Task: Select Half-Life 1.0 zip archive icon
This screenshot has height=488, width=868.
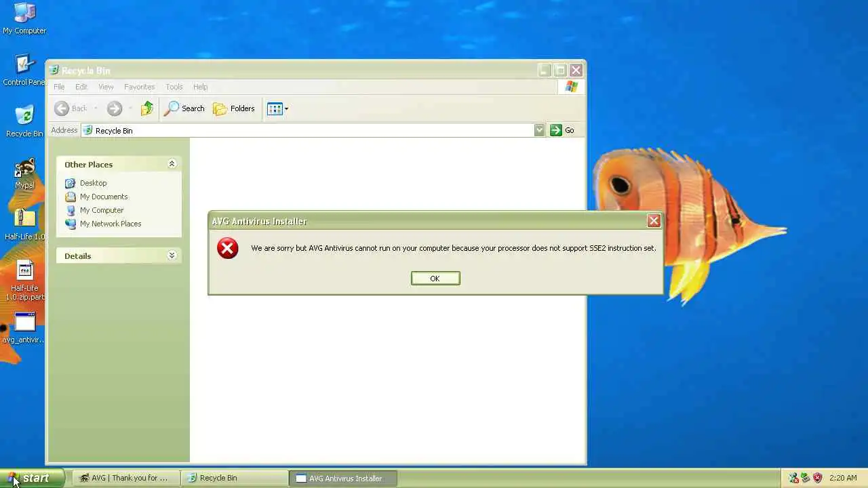Action: click(x=24, y=225)
